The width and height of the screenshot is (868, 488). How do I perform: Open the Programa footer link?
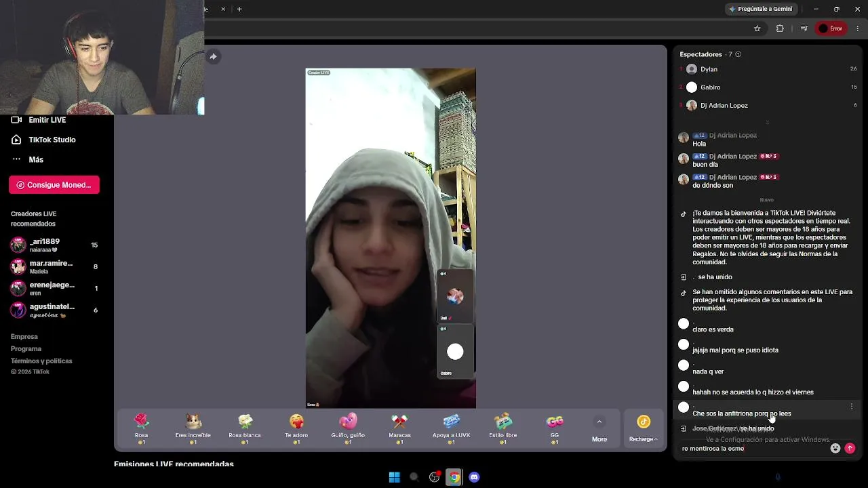tap(26, 349)
